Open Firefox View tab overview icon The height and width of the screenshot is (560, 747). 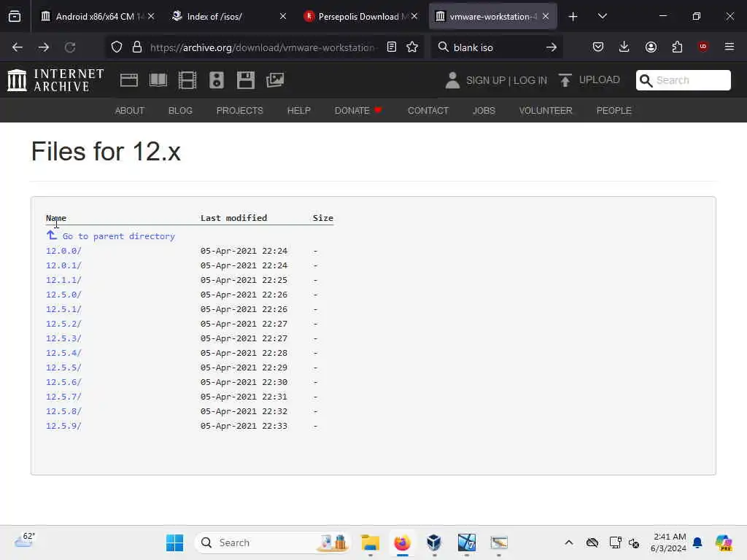tap(15, 16)
